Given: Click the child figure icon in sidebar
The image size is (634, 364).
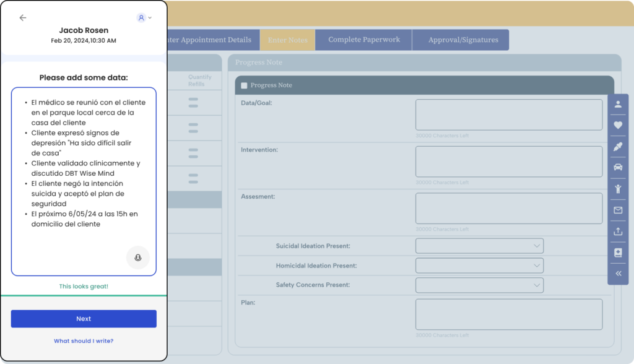Looking at the screenshot, I should coord(618,188).
